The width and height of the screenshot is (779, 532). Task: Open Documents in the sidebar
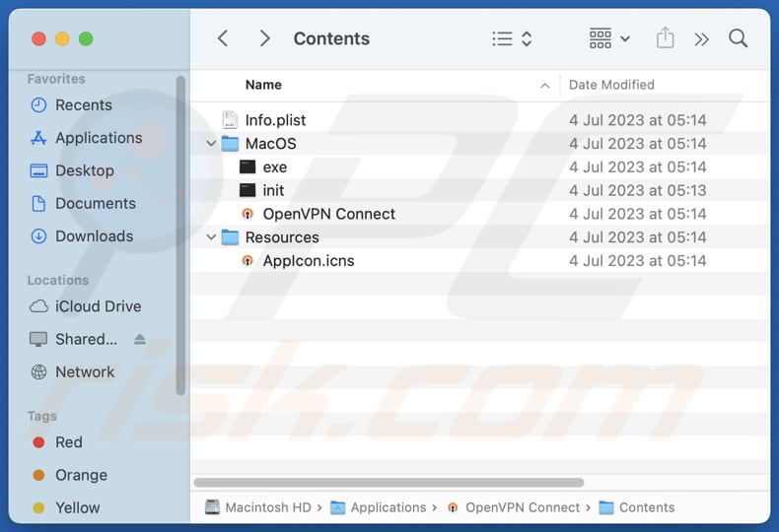point(96,204)
